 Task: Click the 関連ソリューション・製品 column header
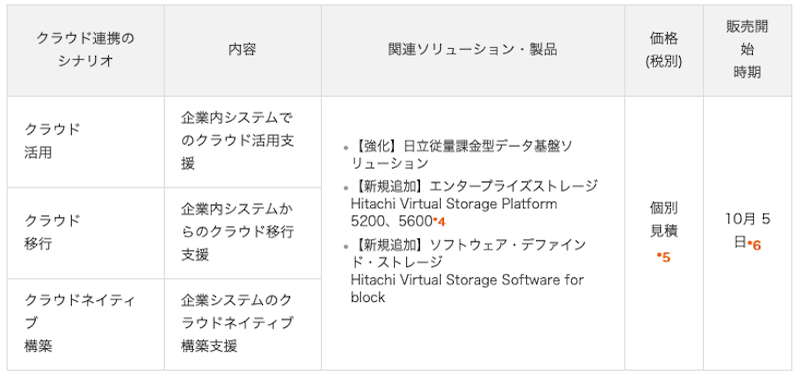473,50
